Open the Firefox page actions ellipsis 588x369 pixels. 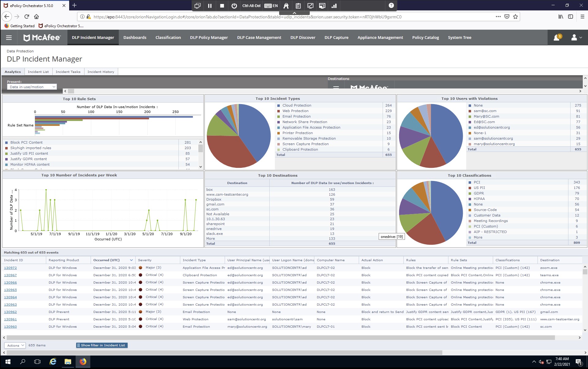(498, 17)
